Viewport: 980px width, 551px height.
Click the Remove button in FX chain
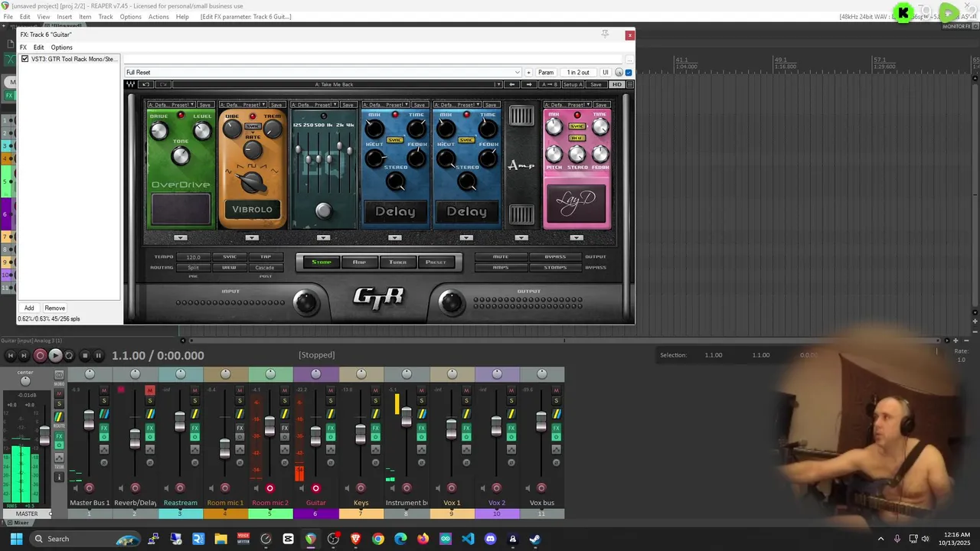click(x=54, y=308)
